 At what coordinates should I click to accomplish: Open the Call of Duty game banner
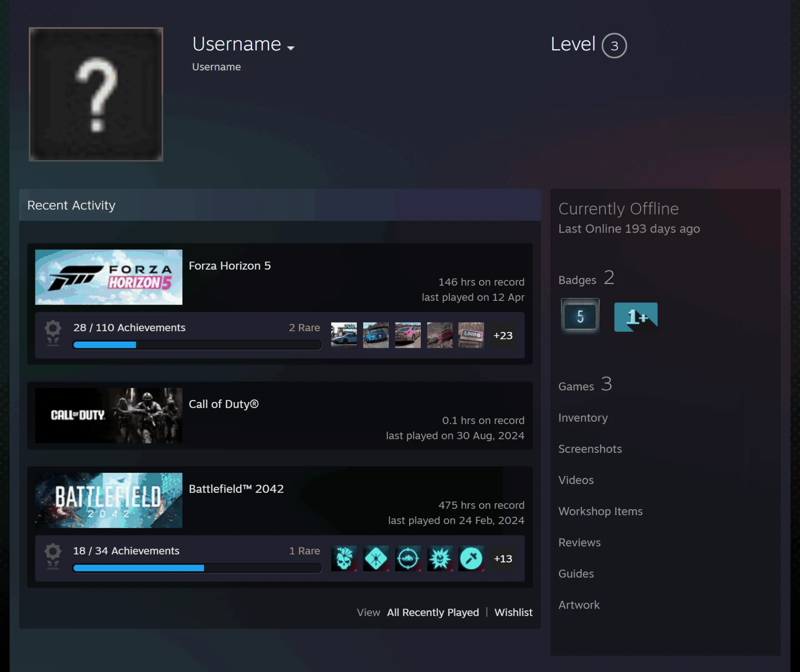click(x=109, y=415)
